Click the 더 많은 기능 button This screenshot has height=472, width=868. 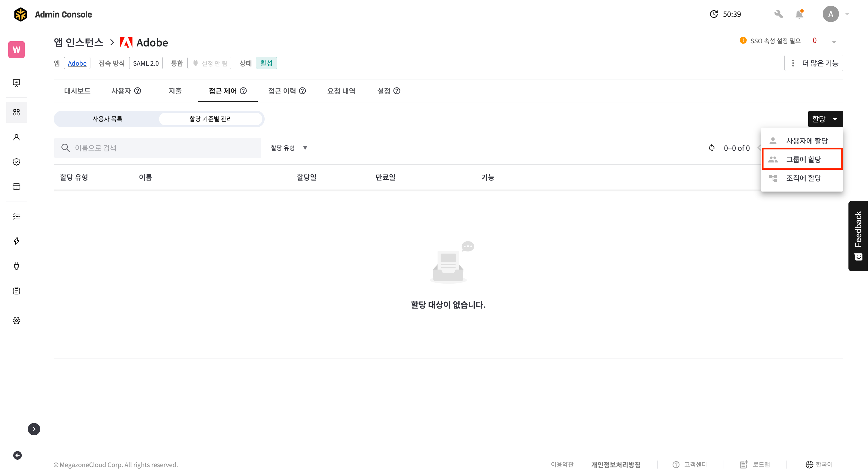tap(813, 63)
